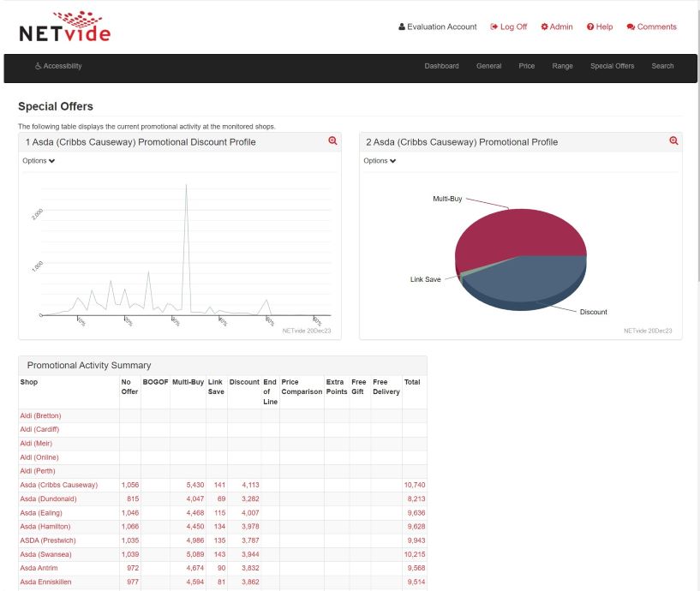This screenshot has height=591, width=700.
Task: Expand Options on the Discount Profile chart
Action: [x=39, y=161]
